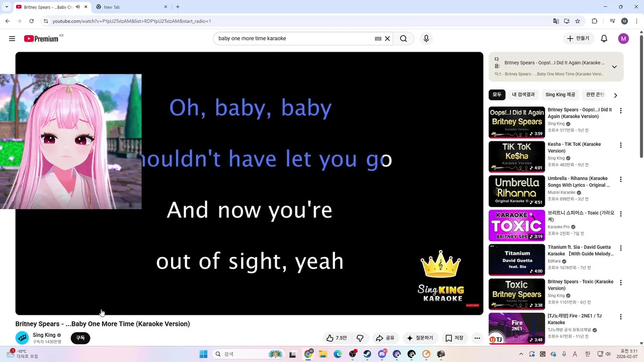
Task: Save video with 저장 button
Action: [x=454, y=338]
